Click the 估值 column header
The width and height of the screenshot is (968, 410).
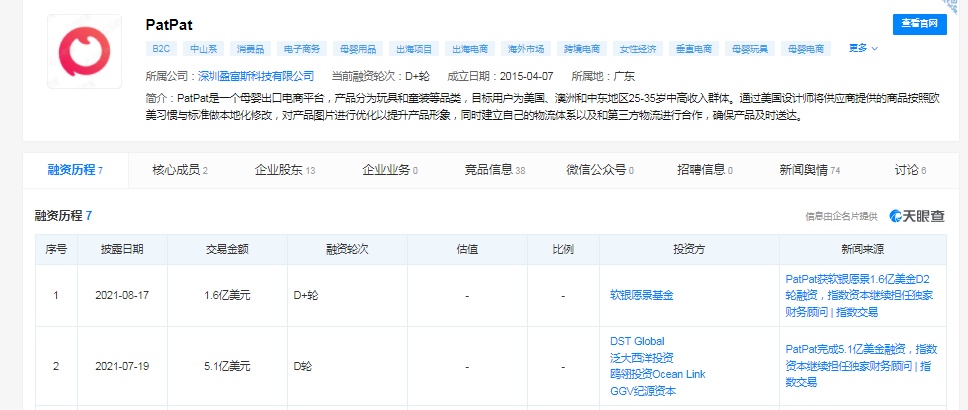click(467, 249)
